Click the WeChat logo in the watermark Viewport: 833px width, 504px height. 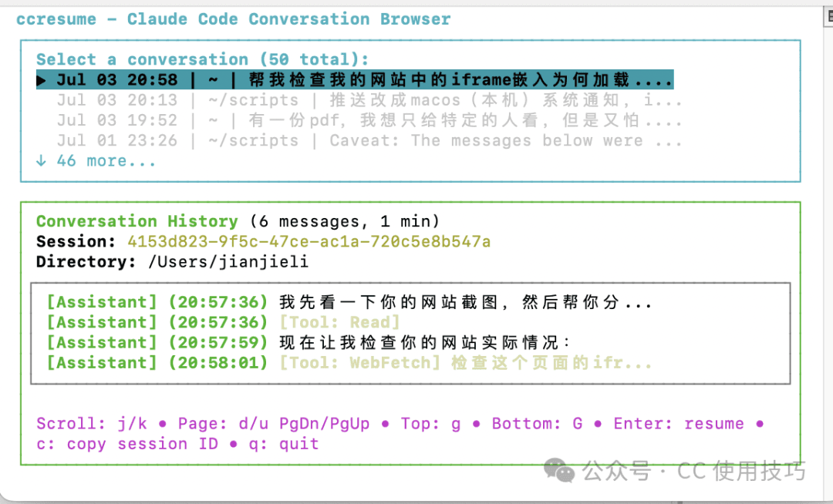[559, 469]
